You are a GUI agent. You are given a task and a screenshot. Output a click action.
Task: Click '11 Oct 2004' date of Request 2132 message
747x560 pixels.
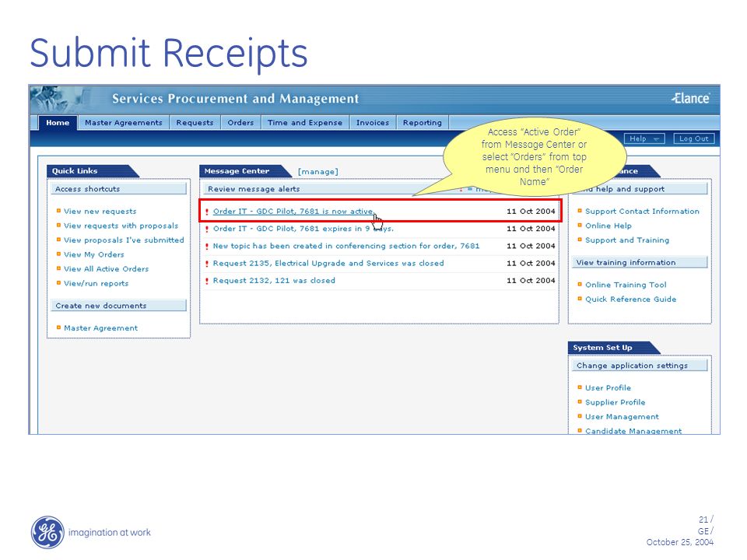pyautogui.click(x=531, y=281)
